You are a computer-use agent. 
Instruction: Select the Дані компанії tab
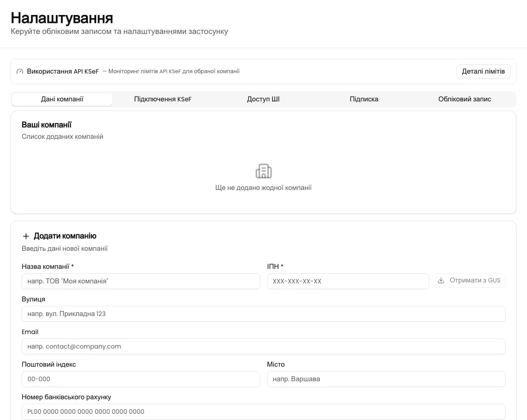[x=62, y=99]
